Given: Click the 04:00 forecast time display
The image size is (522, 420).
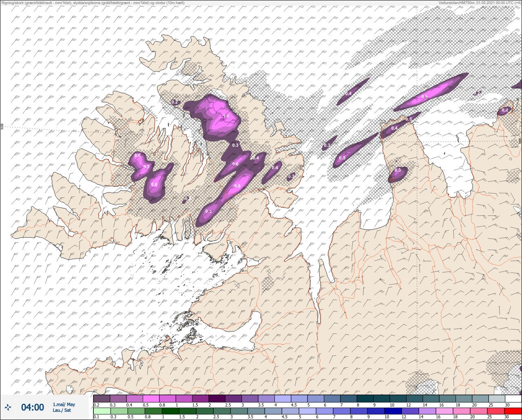Looking at the screenshot, I should click(x=33, y=407).
